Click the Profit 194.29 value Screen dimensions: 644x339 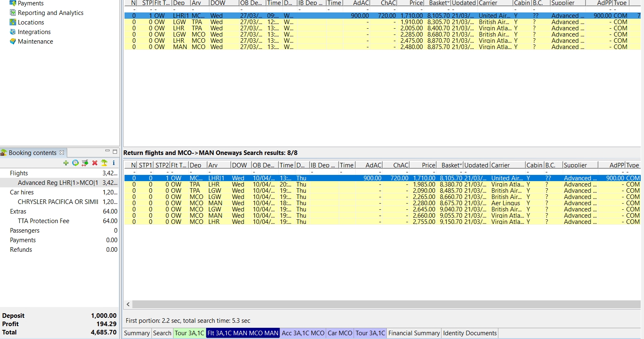tap(106, 324)
